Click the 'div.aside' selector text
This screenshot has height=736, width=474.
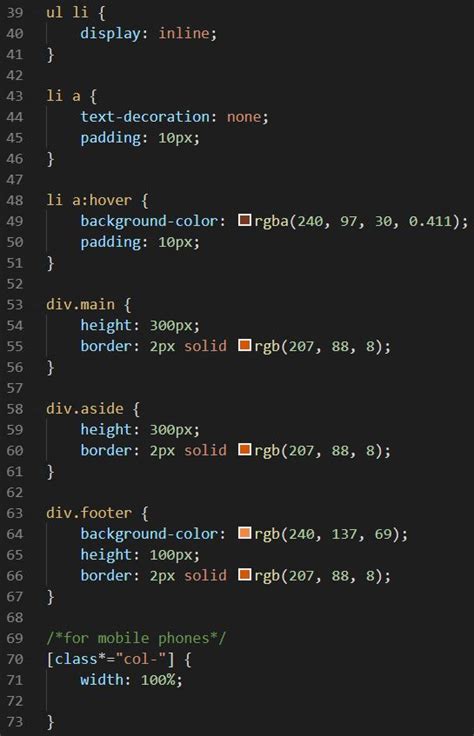84,408
